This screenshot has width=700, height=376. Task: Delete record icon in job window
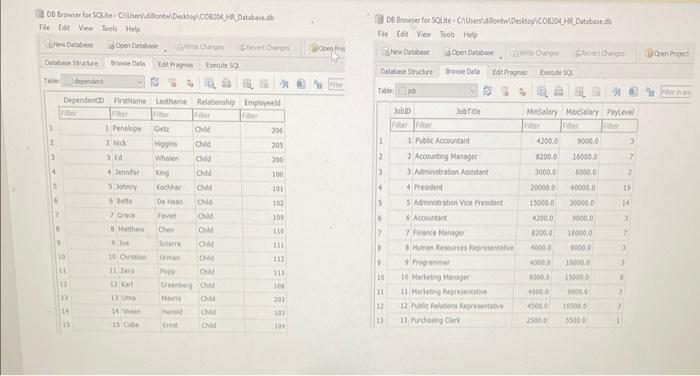click(x=596, y=92)
